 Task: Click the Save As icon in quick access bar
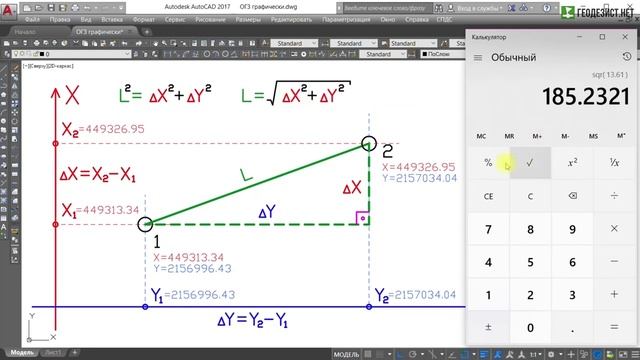[62, 7]
